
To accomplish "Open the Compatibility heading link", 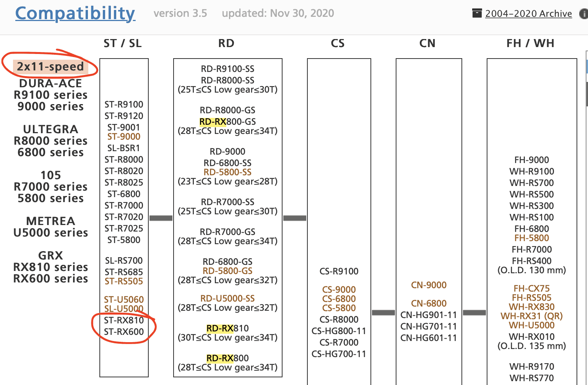I will 75,13.
